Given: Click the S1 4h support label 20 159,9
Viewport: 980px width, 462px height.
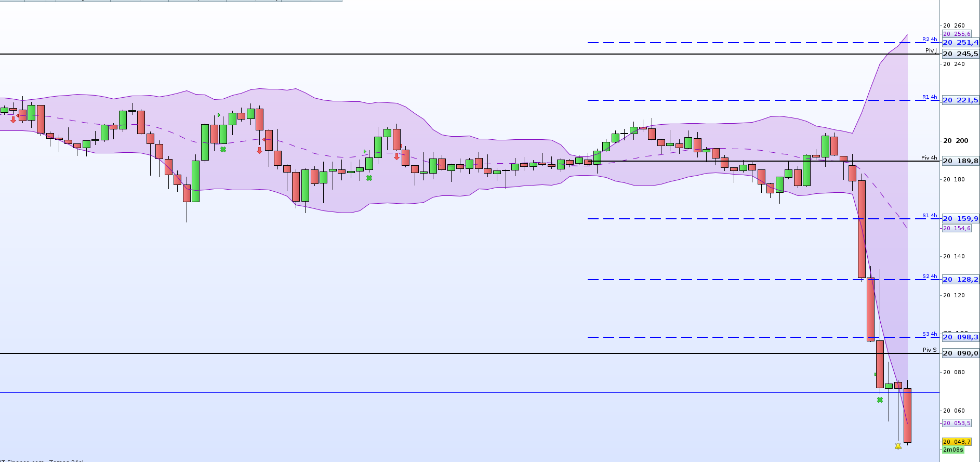Looking at the screenshot, I should tap(960, 219).
